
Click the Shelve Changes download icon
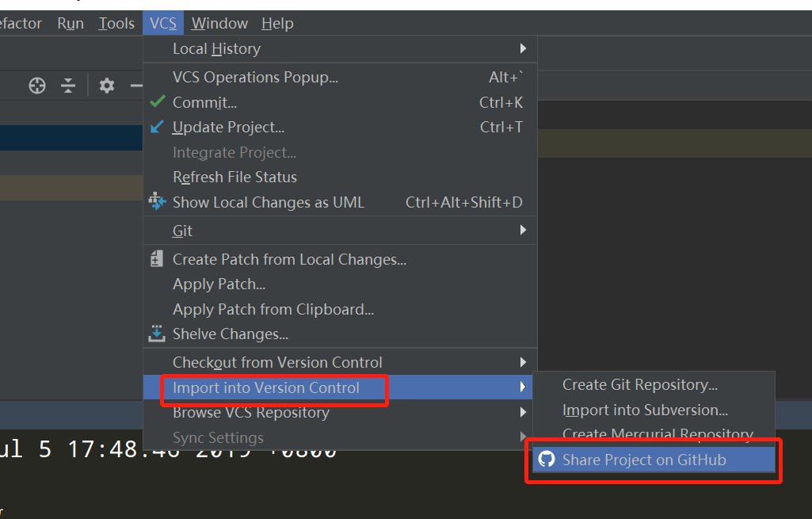tap(157, 334)
